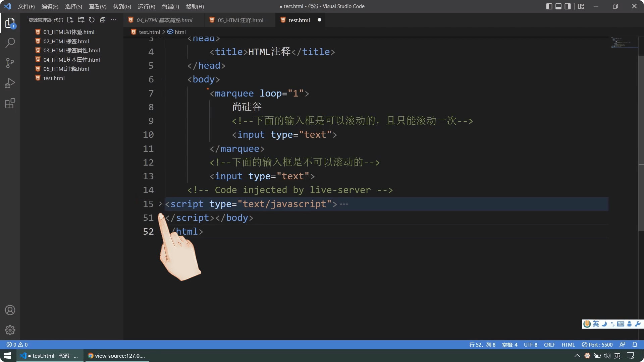Toggle the primary side bar layout button
Screen dimensions: 644x362
click(x=549, y=6)
